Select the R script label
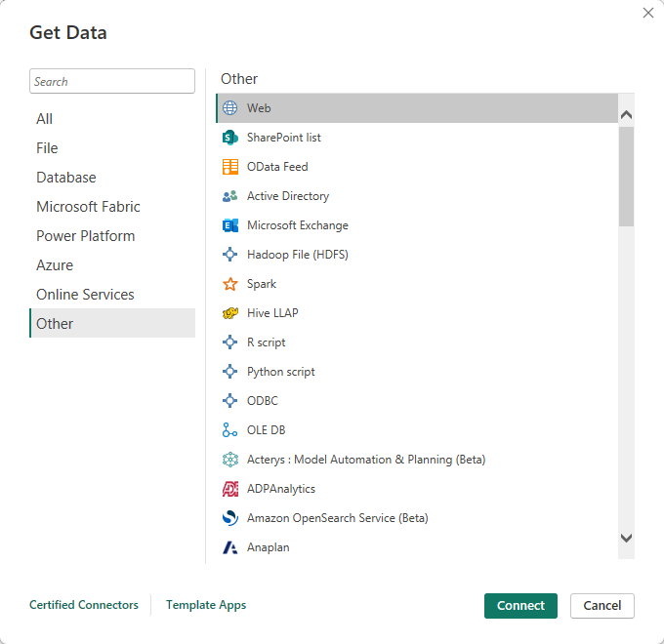This screenshot has width=664, height=644. coord(266,342)
